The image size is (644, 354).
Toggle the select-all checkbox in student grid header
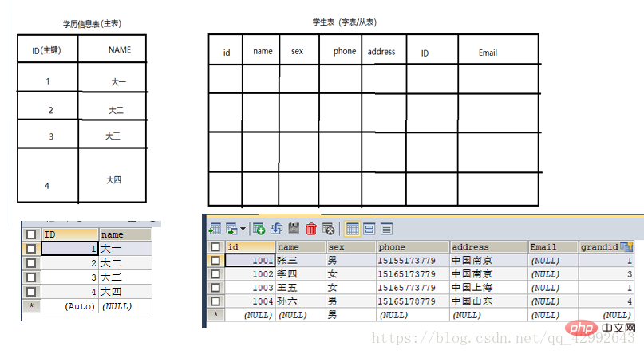tap(215, 246)
